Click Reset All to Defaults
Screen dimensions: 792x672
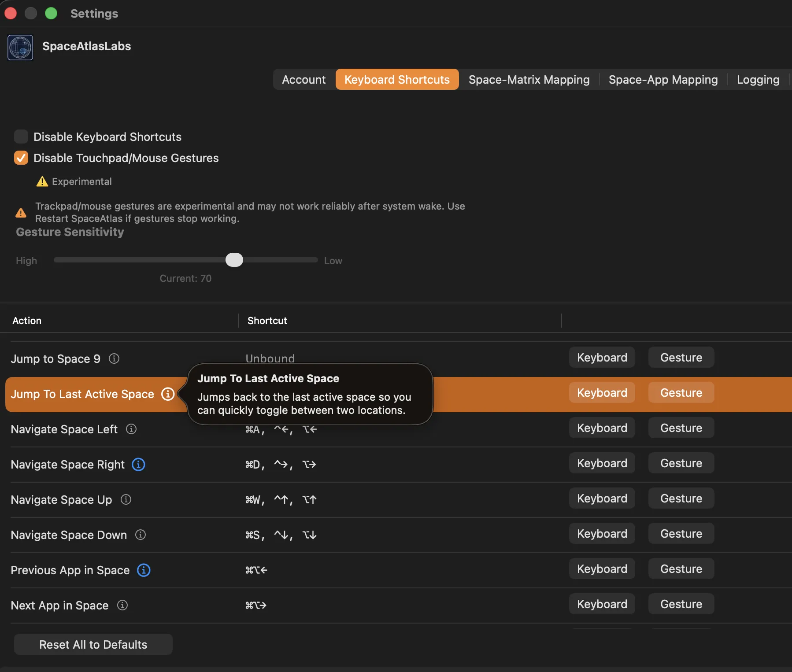[x=93, y=644]
